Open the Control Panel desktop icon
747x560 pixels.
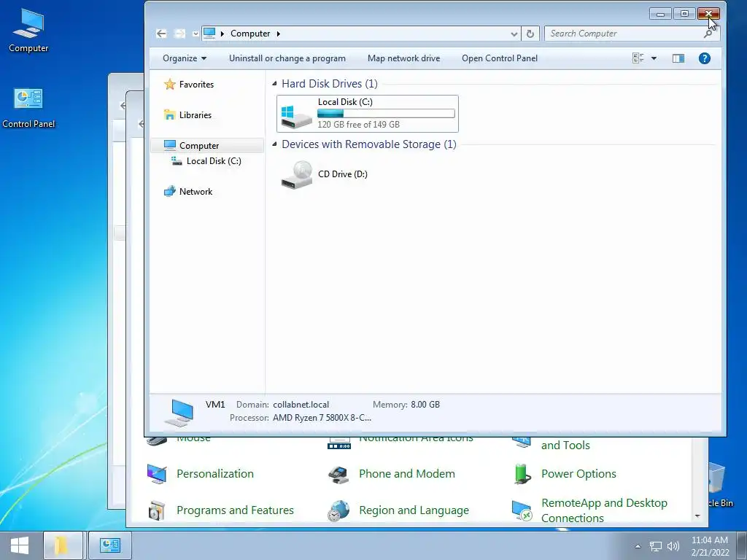(28, 108)
